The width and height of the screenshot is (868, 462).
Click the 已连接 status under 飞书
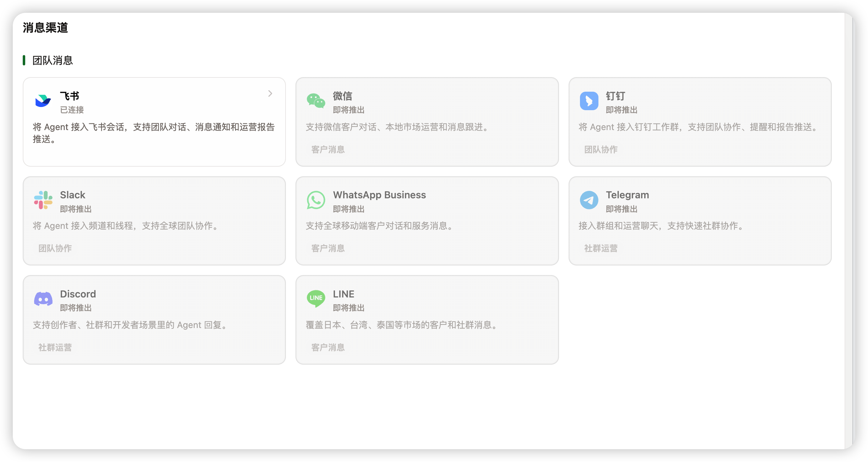click(x=72, y=110)
